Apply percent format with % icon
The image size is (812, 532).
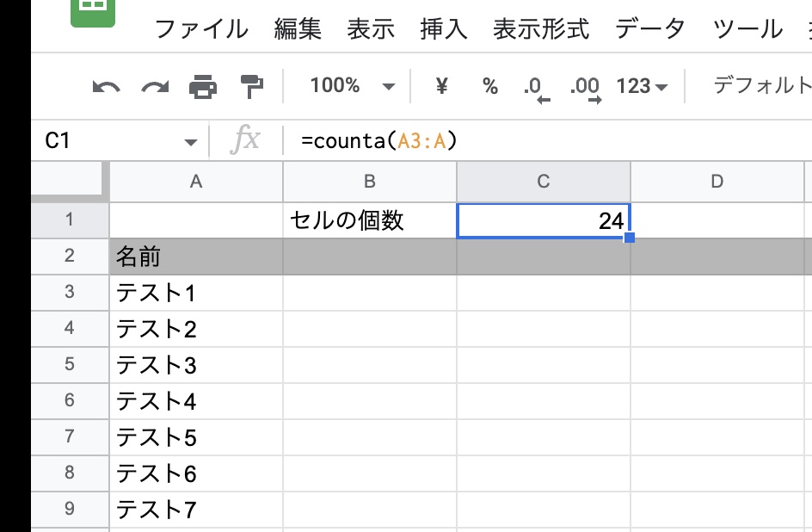click(x=490, y=86)
